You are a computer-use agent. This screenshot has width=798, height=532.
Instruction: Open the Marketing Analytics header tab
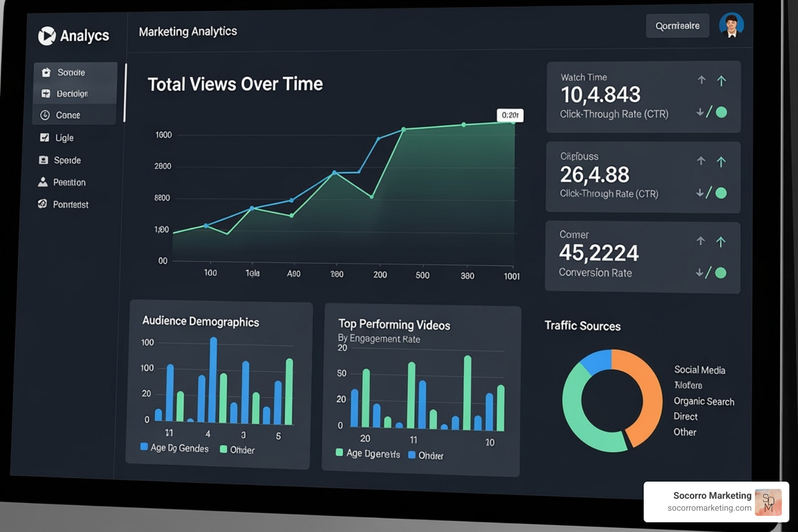pyautogui.click(x=188, y=31)
